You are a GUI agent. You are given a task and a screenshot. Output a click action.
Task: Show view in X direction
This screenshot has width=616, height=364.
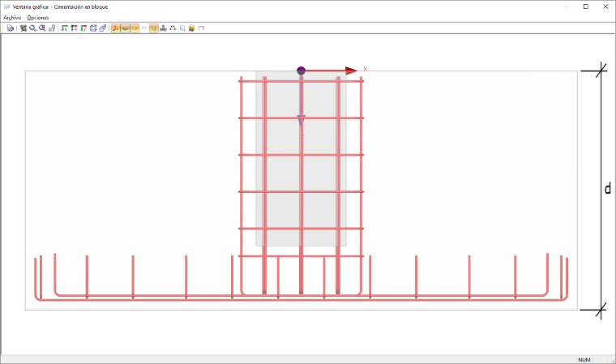(64, 28)
